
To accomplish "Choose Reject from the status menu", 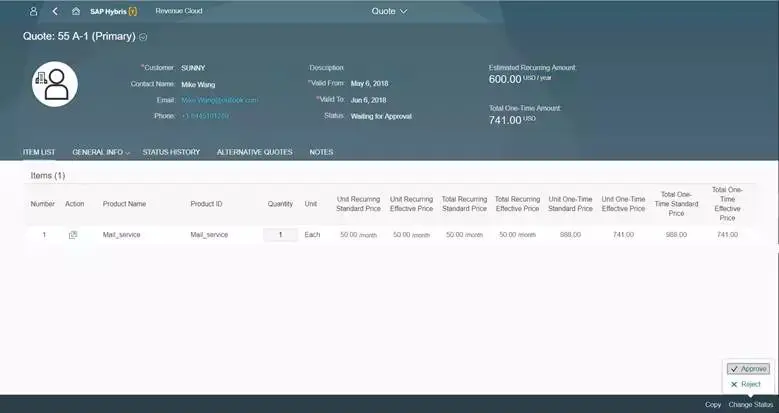I will (x=746, y=384).
